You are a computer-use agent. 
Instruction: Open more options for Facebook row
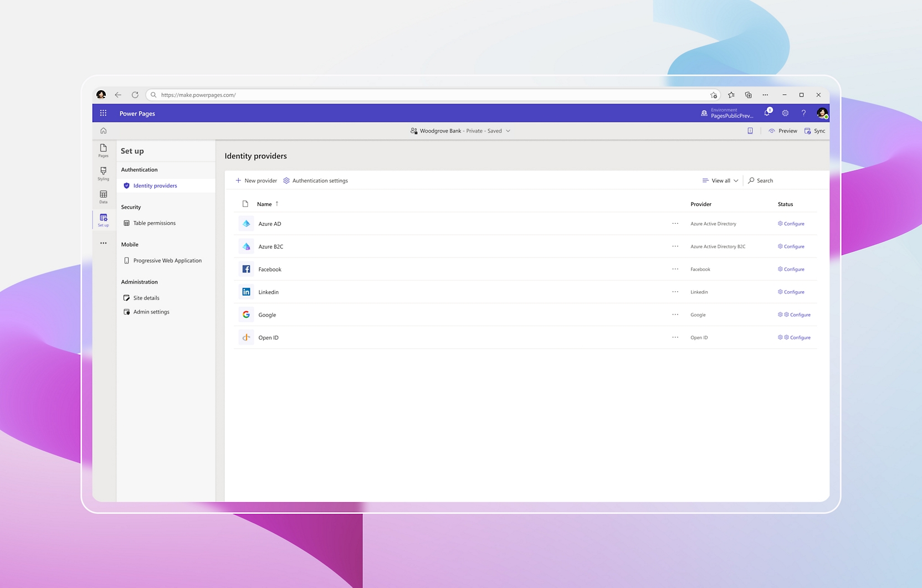[675, 269]
